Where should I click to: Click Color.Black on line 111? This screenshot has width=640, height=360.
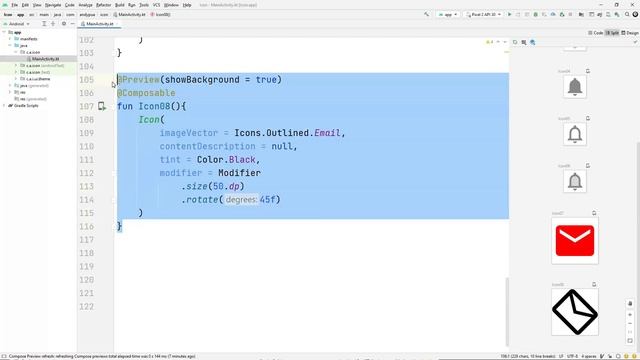coord(227,160)
